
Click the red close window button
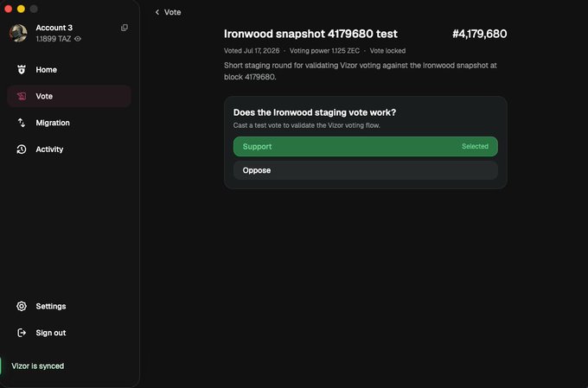point(9,9)
